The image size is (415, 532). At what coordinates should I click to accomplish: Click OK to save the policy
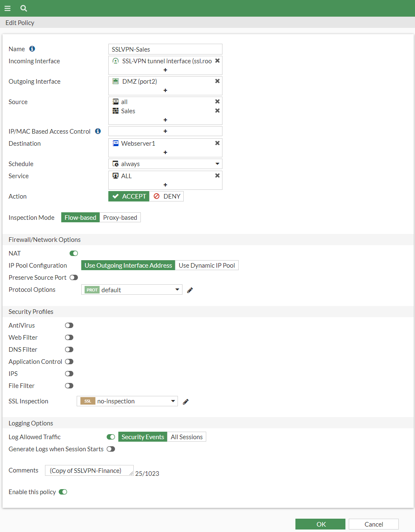coord(320,524)
